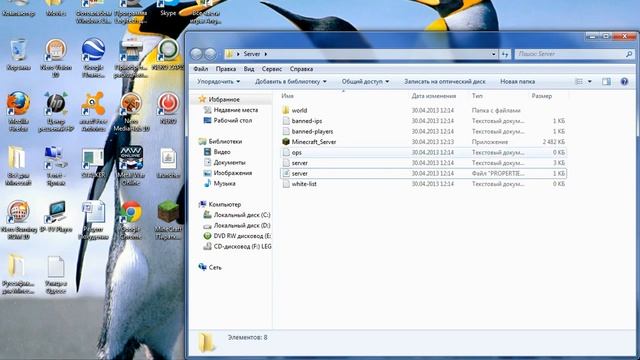Viewport: 640px width, 360px height.
Task: Open the Файл menu
Action: (x=201, y=69)
